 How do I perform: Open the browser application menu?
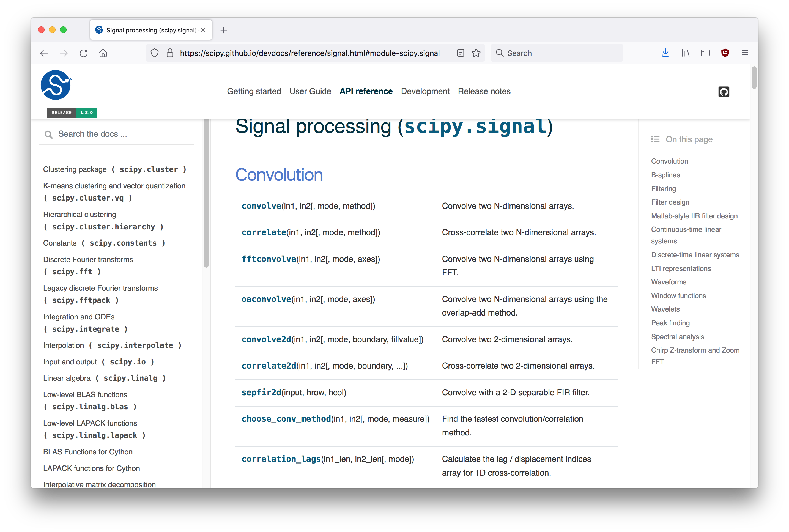(x=745, y=53)
